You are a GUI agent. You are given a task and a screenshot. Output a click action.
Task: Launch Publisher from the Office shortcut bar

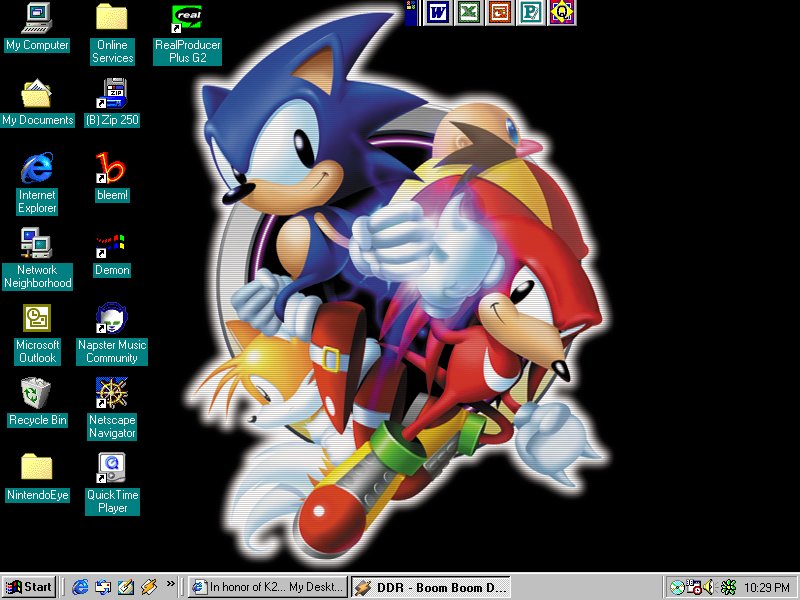click(531, 12)
